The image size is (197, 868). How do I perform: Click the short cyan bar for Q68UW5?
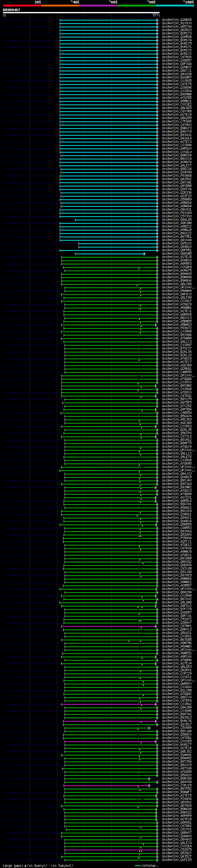pyautogui.click(x=110, y=254)
